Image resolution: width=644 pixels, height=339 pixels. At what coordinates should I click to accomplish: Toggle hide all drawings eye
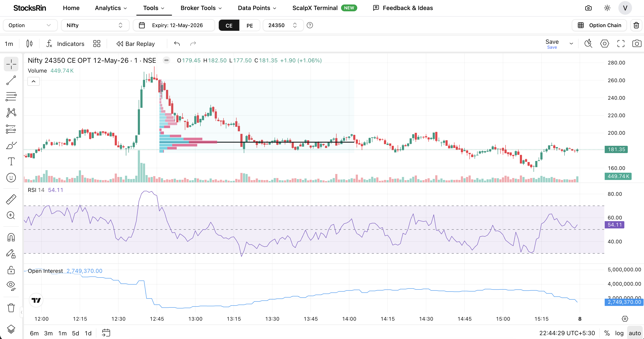pos(11,286)
